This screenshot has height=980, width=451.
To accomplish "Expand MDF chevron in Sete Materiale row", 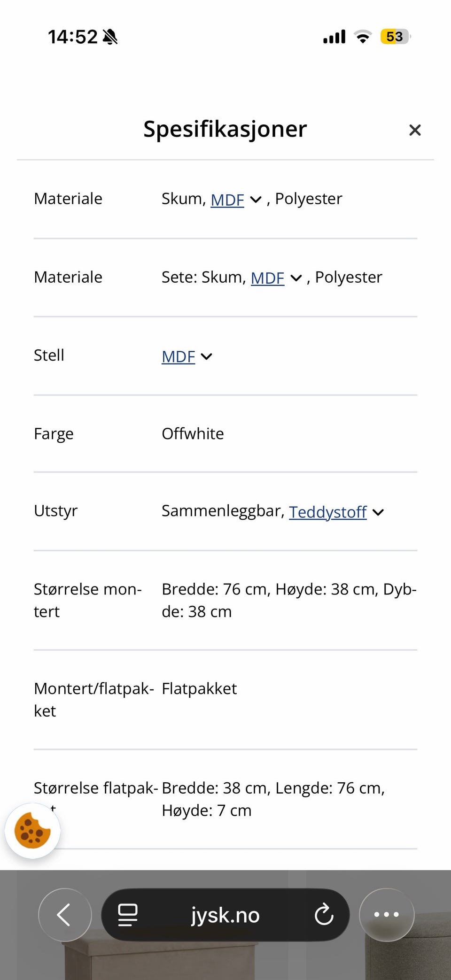I will pyautogui.click(x=296, y=278).
